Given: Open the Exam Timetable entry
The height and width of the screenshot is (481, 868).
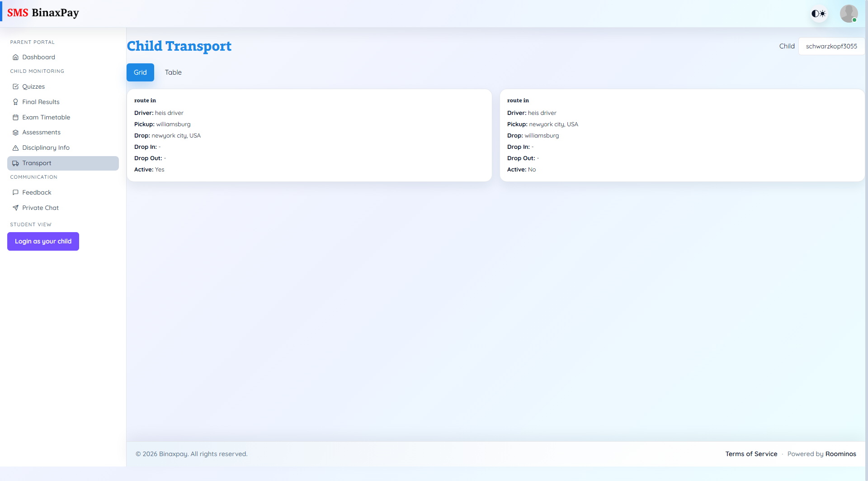Looking at the screenshot, I should tap(46, 117).
